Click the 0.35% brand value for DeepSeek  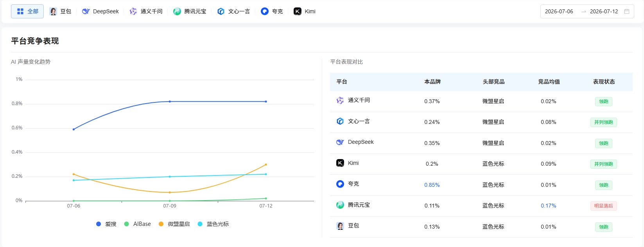pos(432,143)
